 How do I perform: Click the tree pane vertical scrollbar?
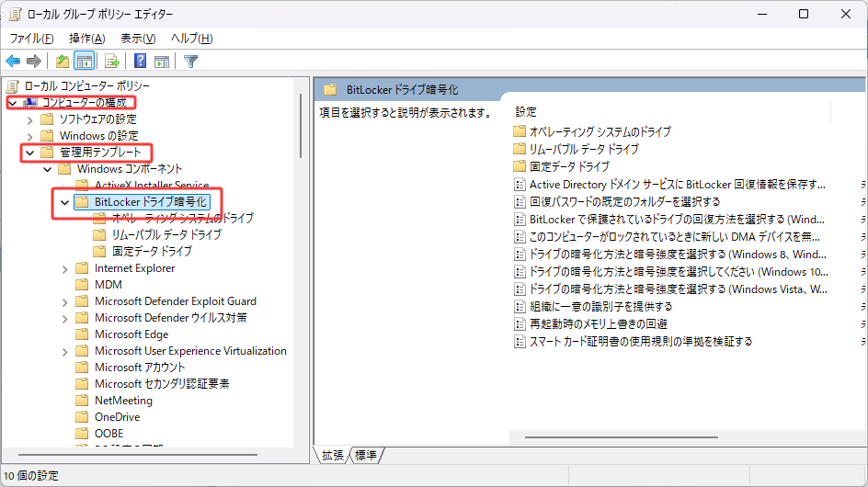301,126
